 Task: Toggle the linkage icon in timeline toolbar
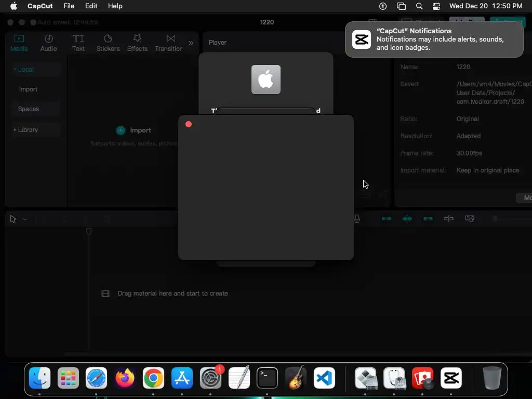click(428, 219)
